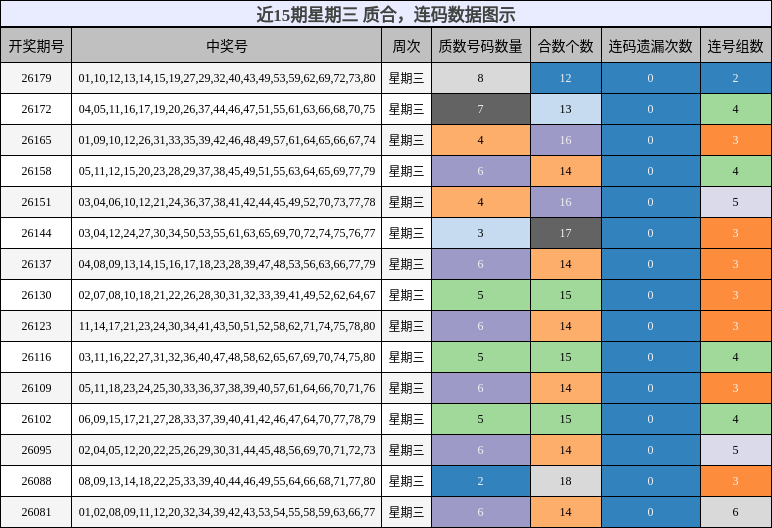Select issue number 26102
The height and width of the screenshot is (528, 772).
[36, 419]
